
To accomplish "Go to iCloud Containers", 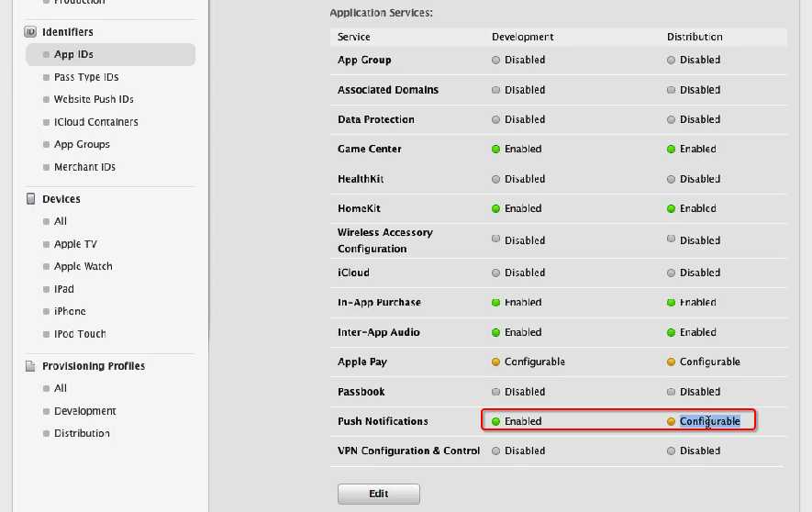I will pyautogui.click(x=95, y=122).
